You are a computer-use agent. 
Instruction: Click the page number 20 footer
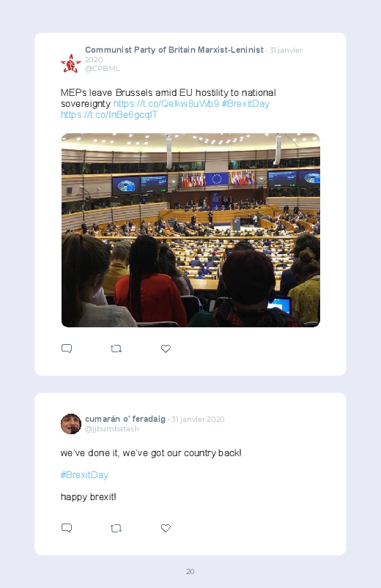point(190,571)
